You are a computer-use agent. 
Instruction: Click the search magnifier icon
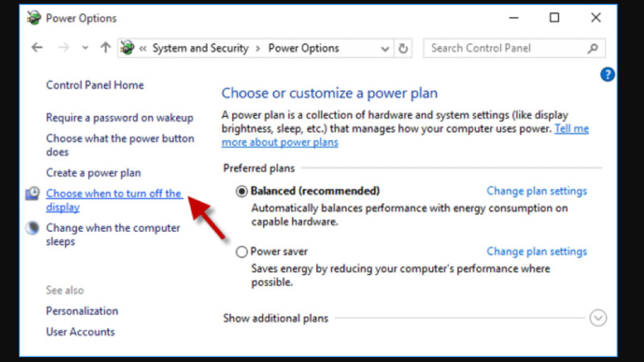click(x=592, y=48)
